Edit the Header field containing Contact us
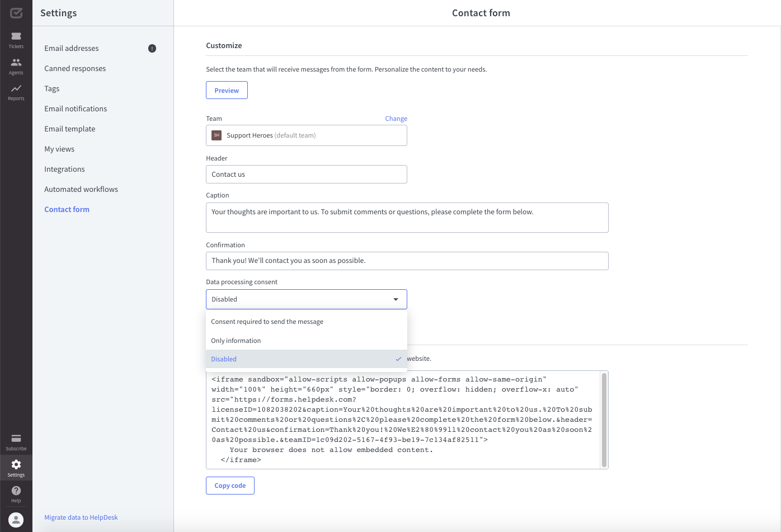 coord(306,174)
